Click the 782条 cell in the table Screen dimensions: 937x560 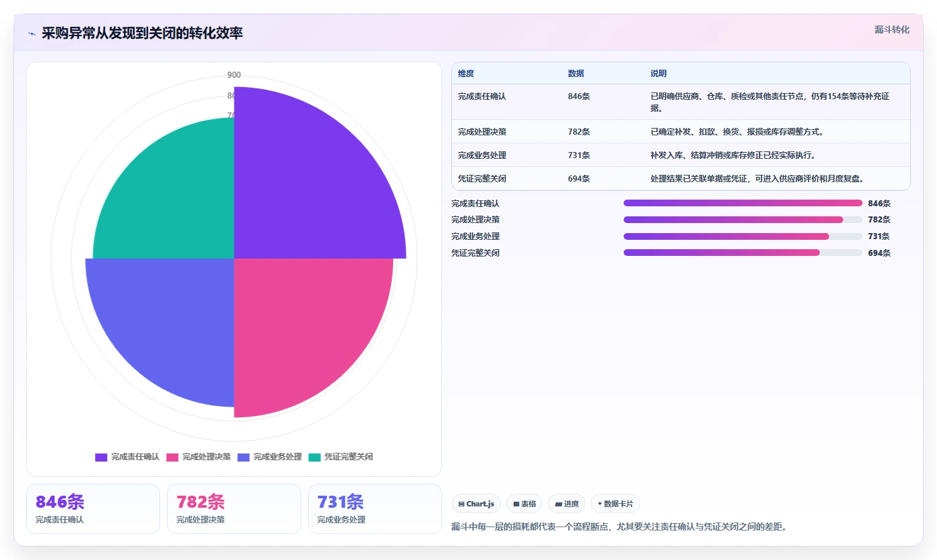pyautogui.click(x=579, y=132)
